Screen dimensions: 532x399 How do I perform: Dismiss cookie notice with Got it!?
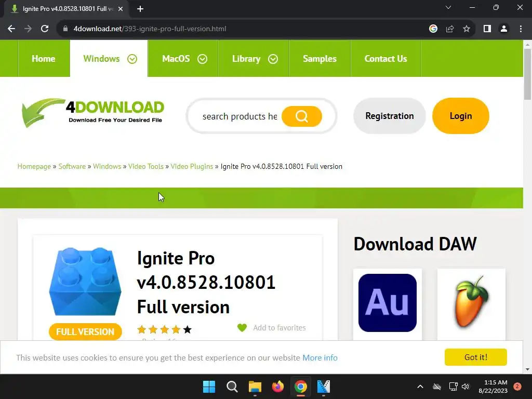(476, 357)
